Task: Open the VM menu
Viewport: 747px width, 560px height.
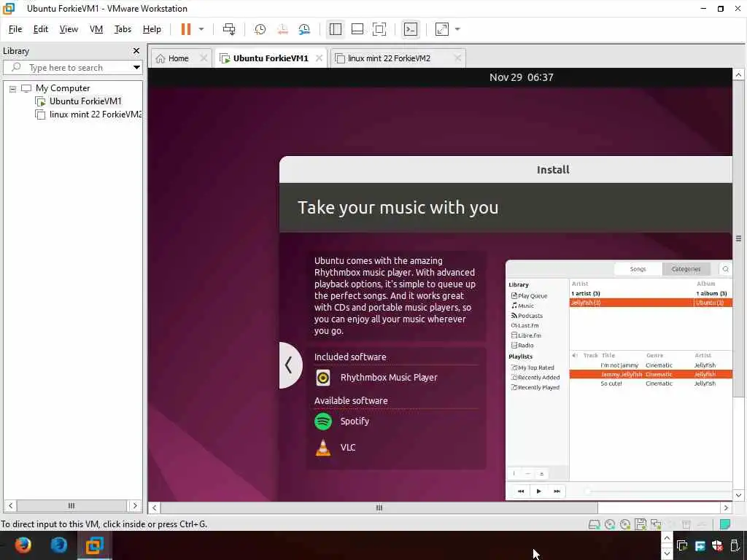Action: click(x=96, y=29)
